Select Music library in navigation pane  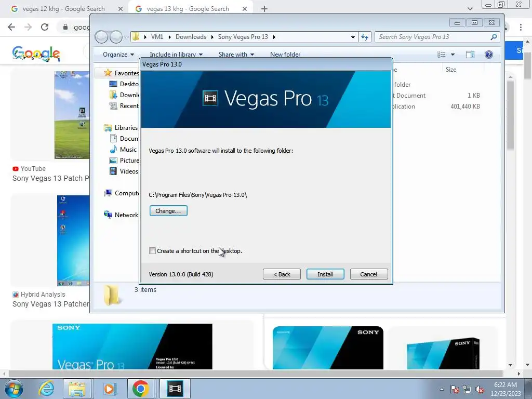(x=123, y=149)
